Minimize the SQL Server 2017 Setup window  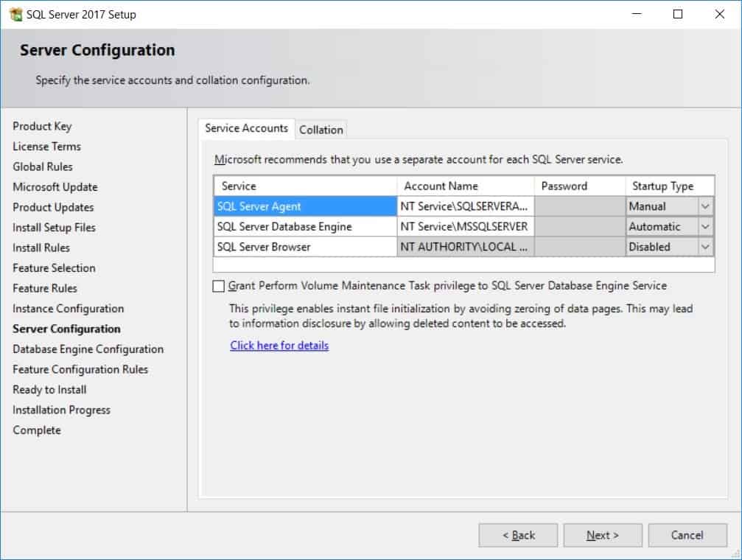[637, 14]
